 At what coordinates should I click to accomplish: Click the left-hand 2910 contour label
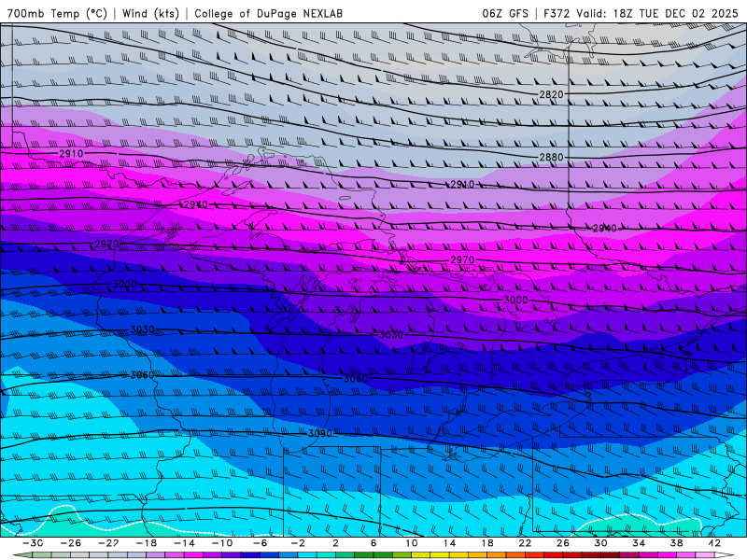coord(71,154)
